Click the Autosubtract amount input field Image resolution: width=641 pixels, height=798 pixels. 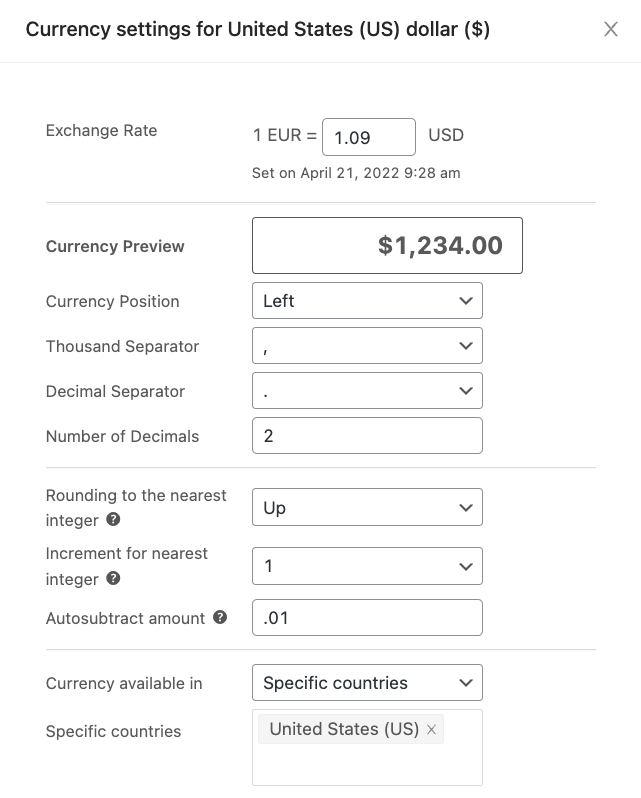pos(367,618)
